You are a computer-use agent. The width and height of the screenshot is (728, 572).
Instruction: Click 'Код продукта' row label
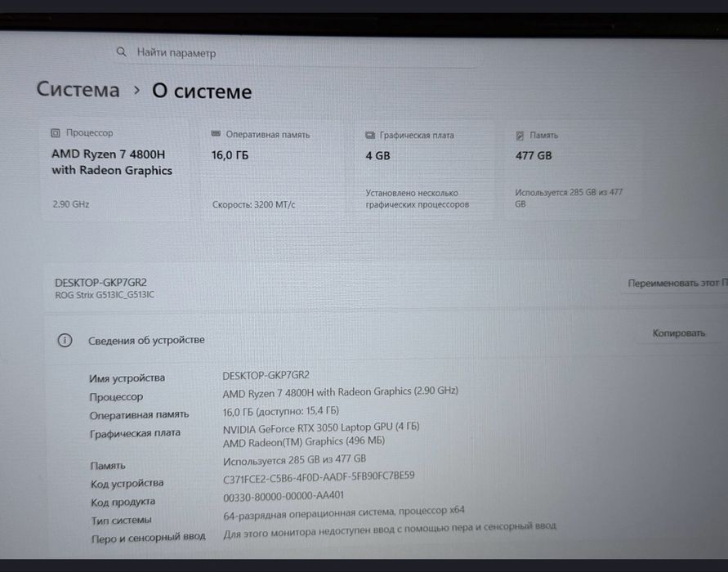tap(123, 502)
